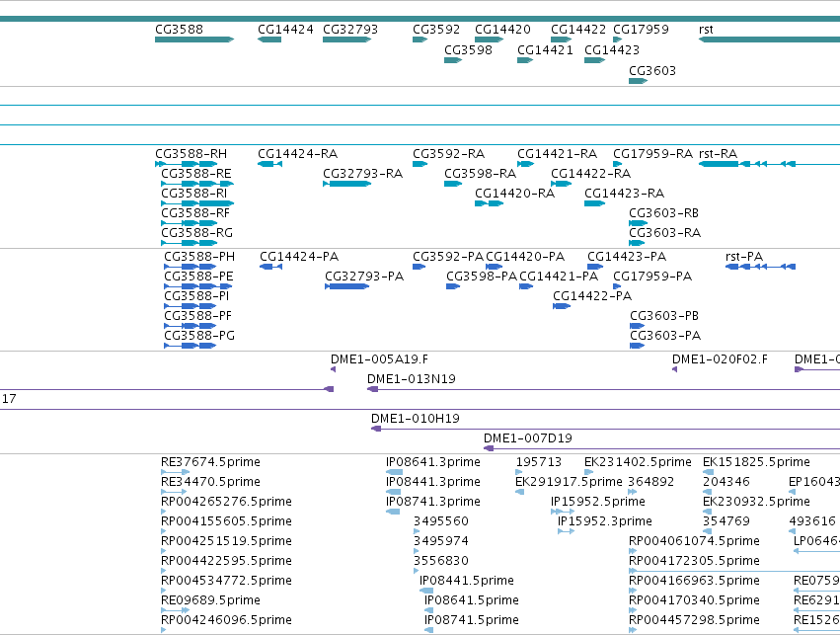Viewport: 840px width, 635px height.
Task: Click protein CG14420-PA
Action: tap(494, 267)
